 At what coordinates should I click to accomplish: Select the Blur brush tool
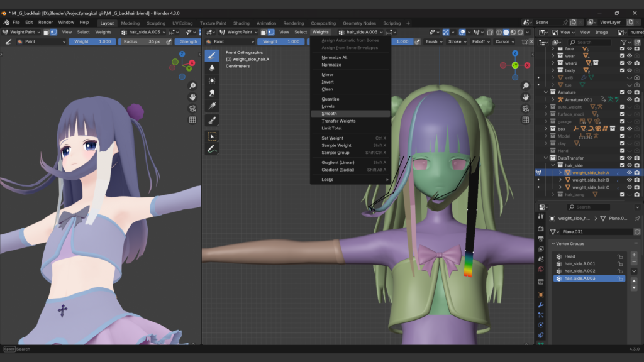click(x=212, y=68)
